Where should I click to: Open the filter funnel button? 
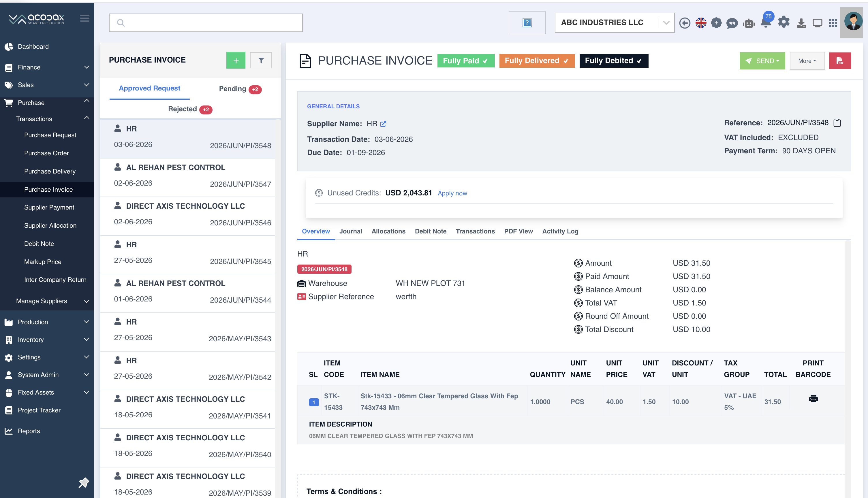tap(261, 61)
